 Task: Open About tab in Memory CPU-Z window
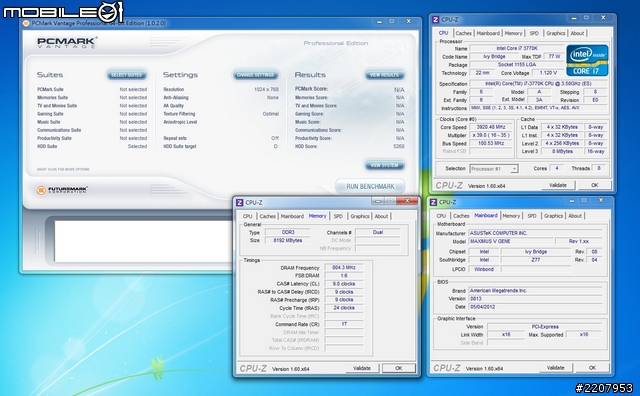click(382, 216)
